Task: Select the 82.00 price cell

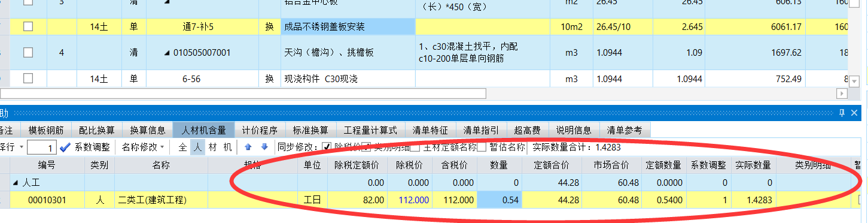Action: click(x=357, y=200)
